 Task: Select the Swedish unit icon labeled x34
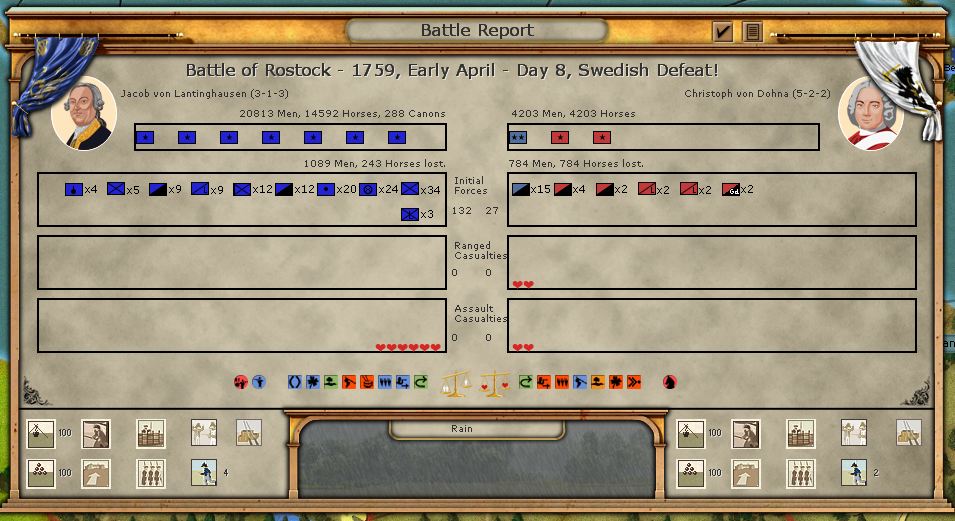410,189
